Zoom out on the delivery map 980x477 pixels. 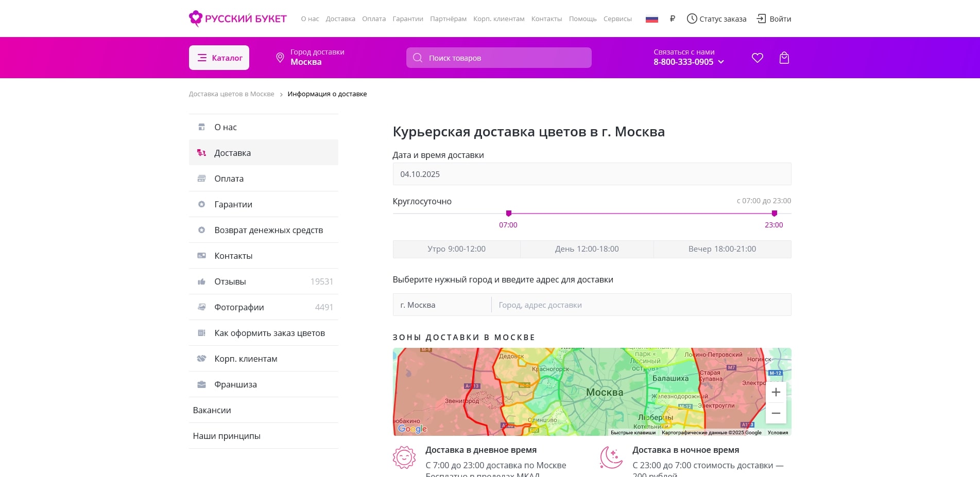[x=776, y=413]
